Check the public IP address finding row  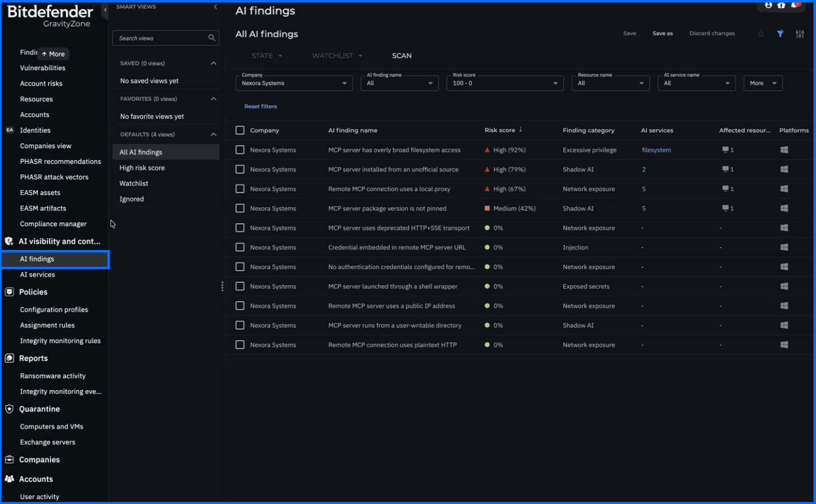[x=240, y=305]
